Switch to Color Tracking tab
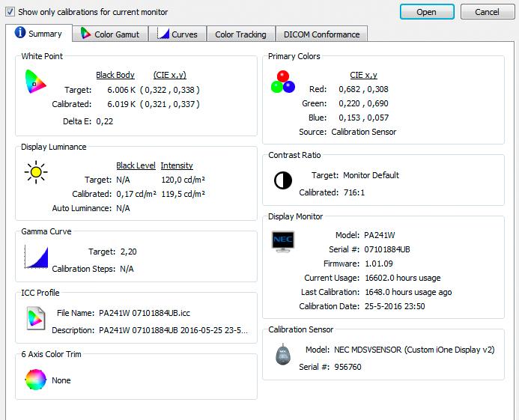The width and height of the screenshot is (519, 420). click(x=241, y=34)
